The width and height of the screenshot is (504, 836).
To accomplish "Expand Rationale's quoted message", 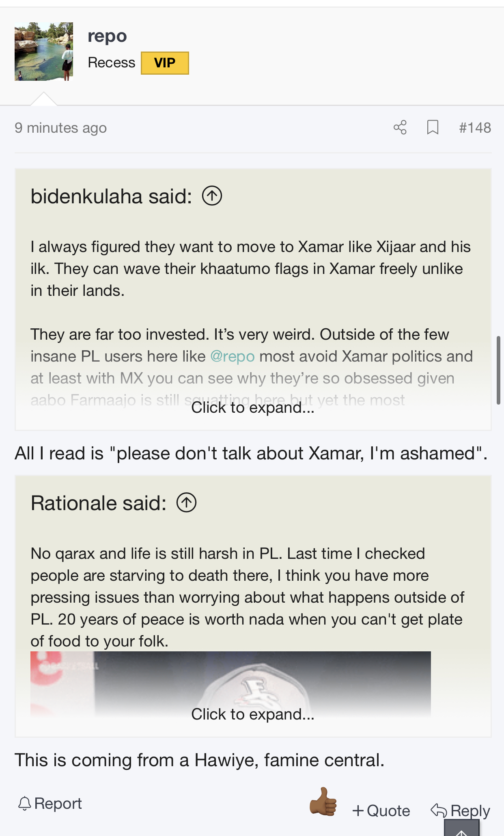I will [x=252, y=714].
